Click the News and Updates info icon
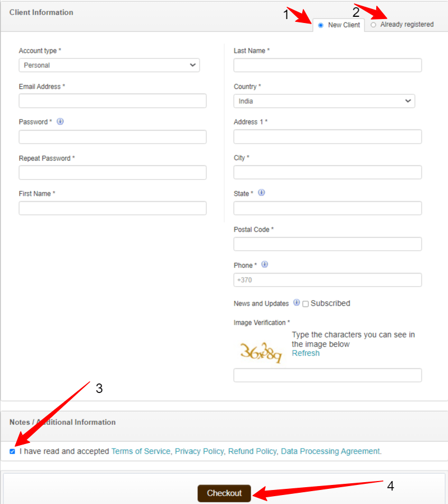Image resolution: width=448 pixels, height=504 pixels. (295, 303)
